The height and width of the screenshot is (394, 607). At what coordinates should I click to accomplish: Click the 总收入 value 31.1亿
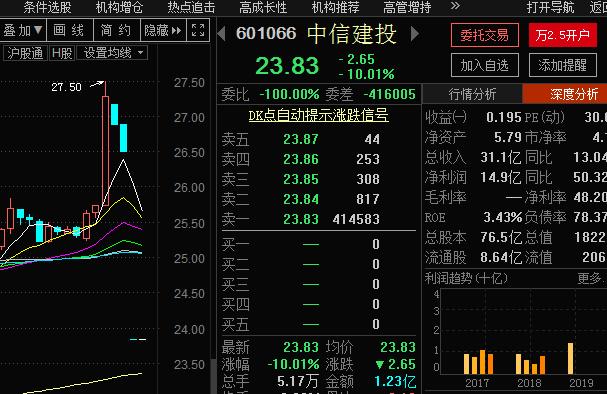500,157
